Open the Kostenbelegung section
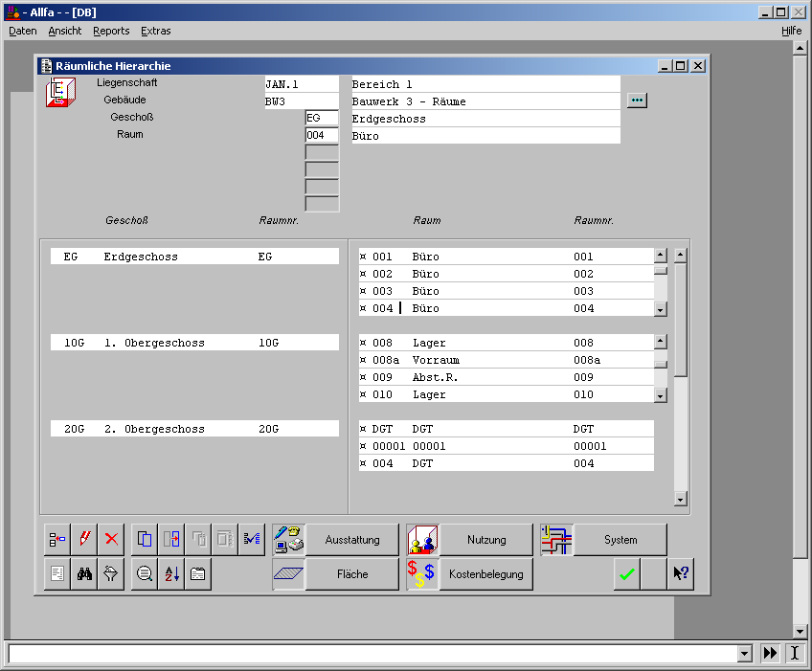Screen dimensions: 812x671 (x=486, y=573)
